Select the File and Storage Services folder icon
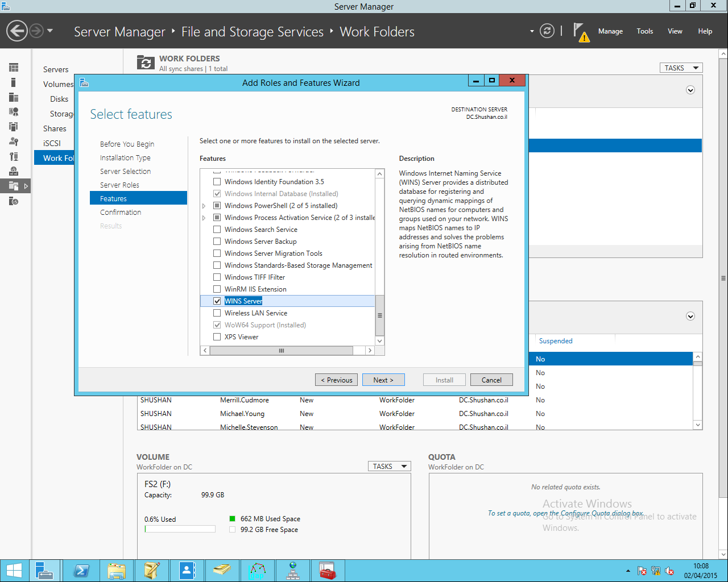Image resolution: width=728 pixels, height=582 pixels. point(14,186)
